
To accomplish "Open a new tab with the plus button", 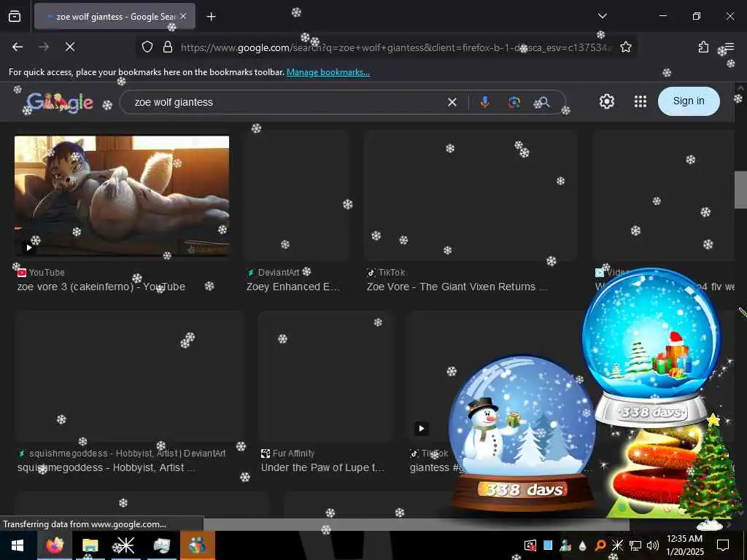I will (x=211, y=17).
